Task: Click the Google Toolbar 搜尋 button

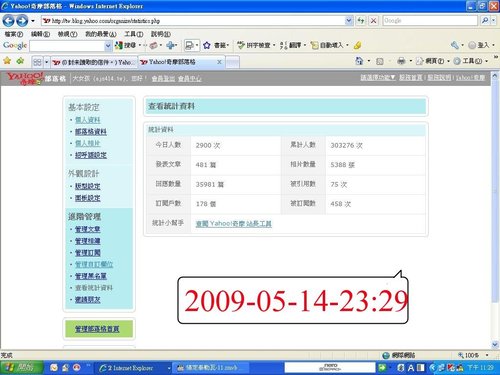Action: coord(125,45)
